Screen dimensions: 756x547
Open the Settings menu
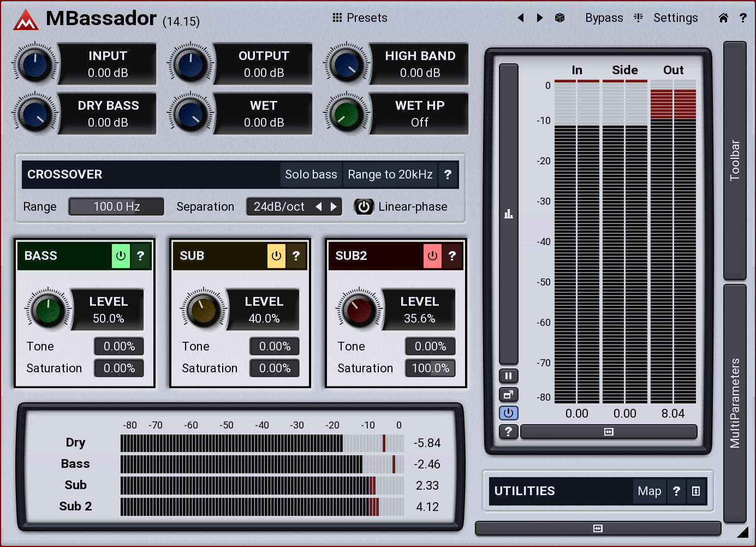tap(675, 18)
